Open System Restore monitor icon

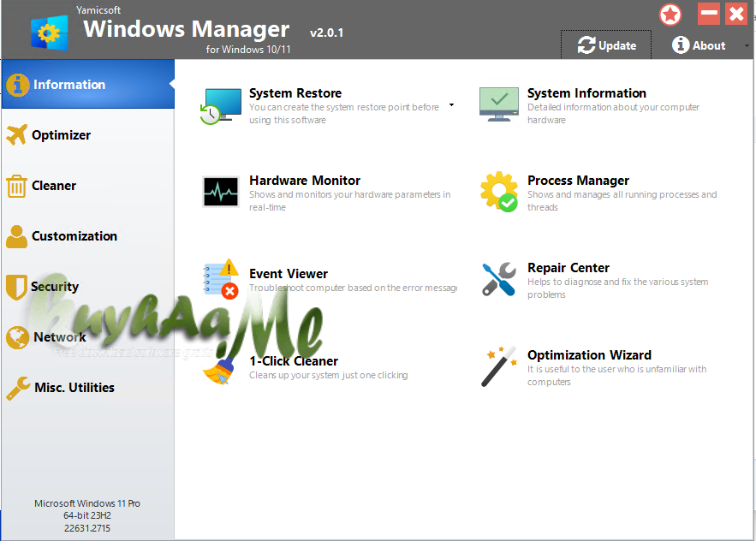[221, 106]
